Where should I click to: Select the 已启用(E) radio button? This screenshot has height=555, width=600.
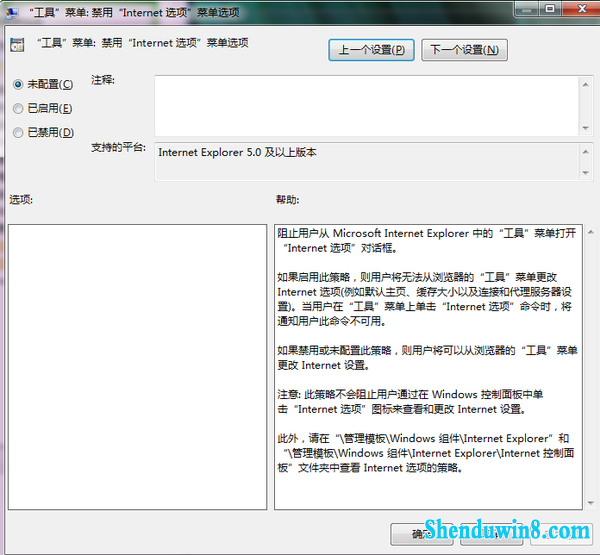pos(18,109)
